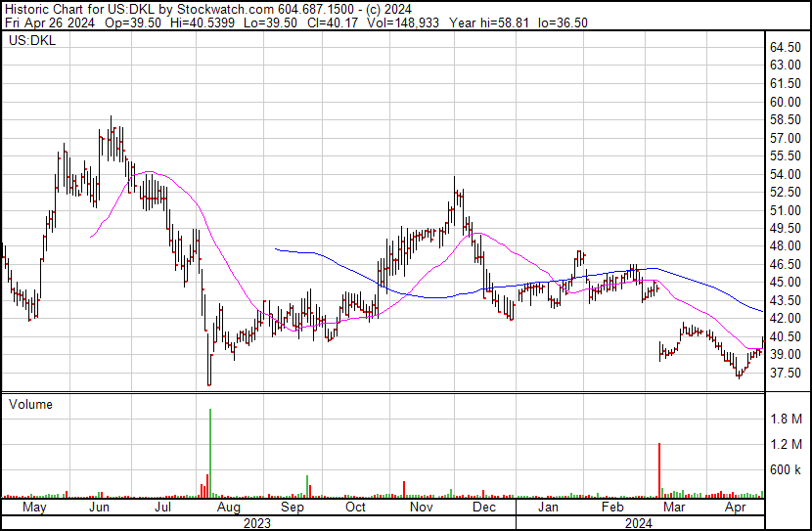Click the 61.50 price axis label
812x531 pixels.
click(x=786, y=83)
